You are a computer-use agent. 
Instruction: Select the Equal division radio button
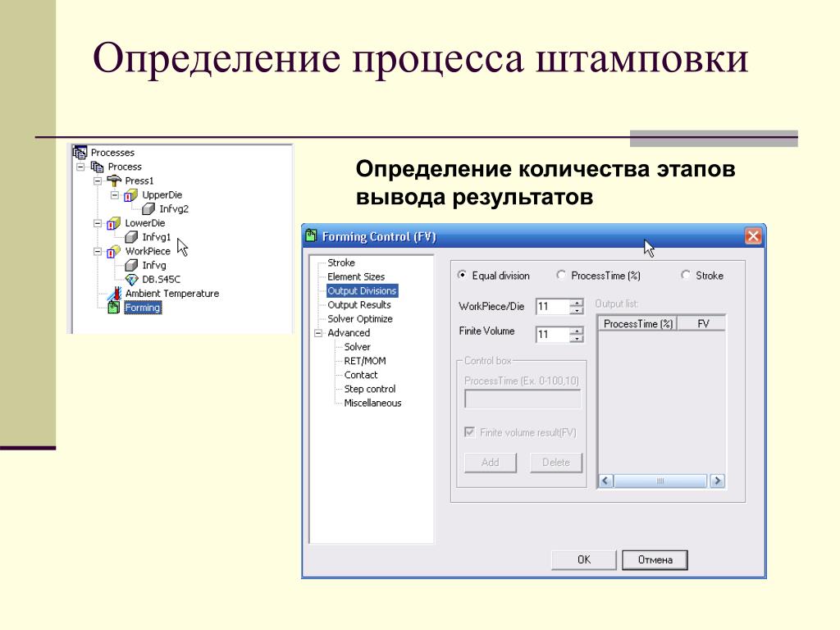[x=462, y=275]
